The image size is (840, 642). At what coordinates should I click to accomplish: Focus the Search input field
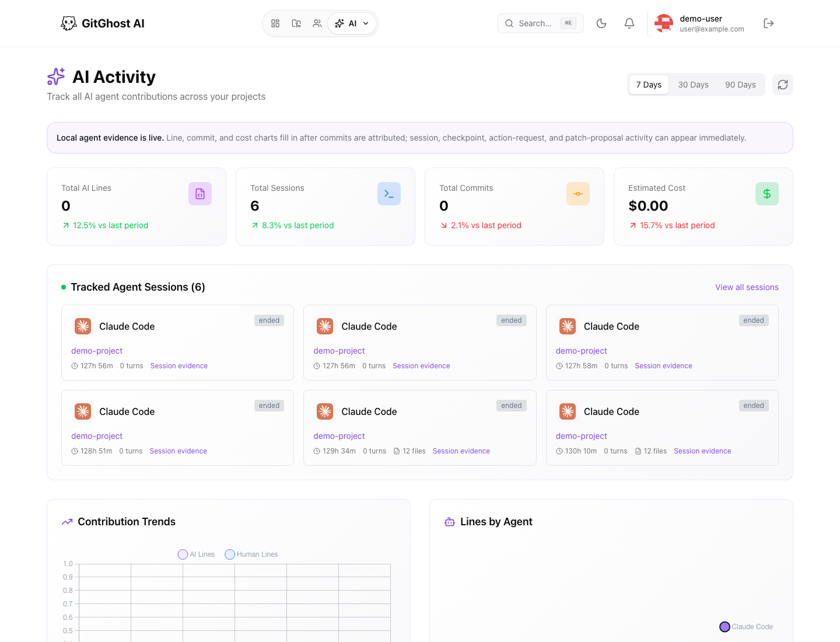(x=540, y=23)
